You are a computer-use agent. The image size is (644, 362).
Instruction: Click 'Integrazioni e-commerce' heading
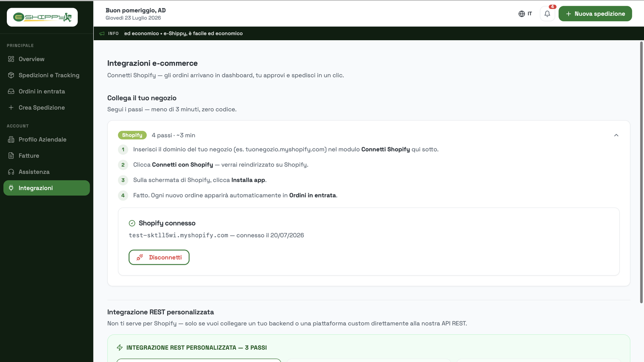[x=153, y=63]
